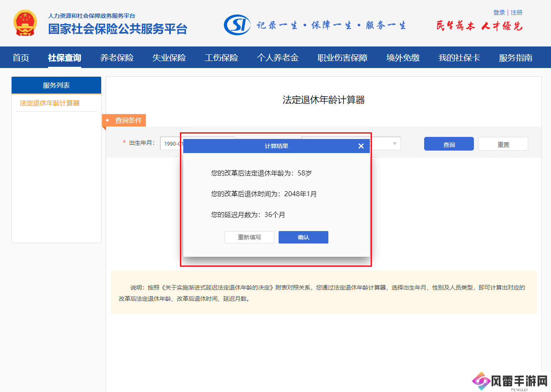551x392 pixels.
Task: Open 我的社保卡 page
Action: tap(459, 58)
